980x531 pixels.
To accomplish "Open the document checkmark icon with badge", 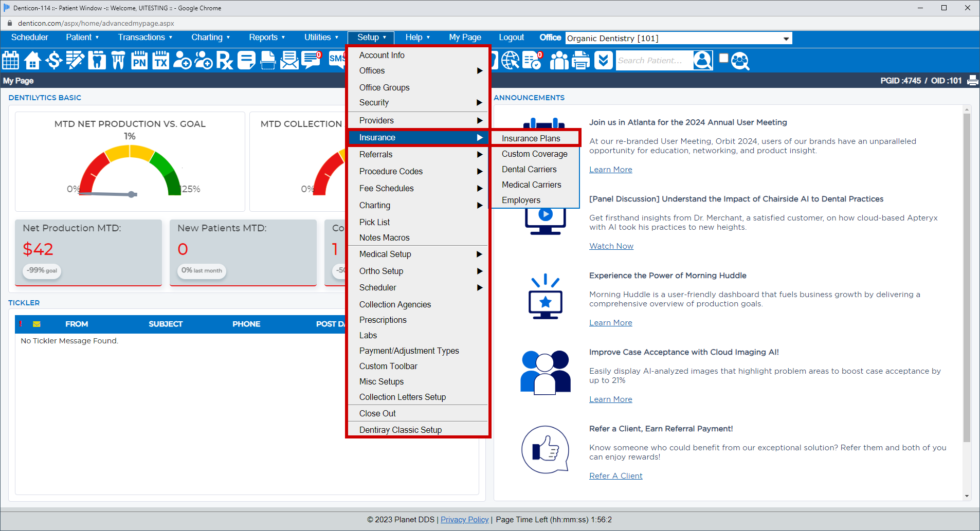I will pyautogui.click(x=533, y=60).
